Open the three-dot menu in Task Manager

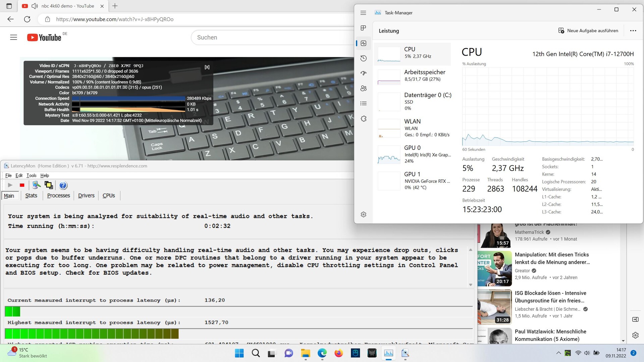[633, 31]
